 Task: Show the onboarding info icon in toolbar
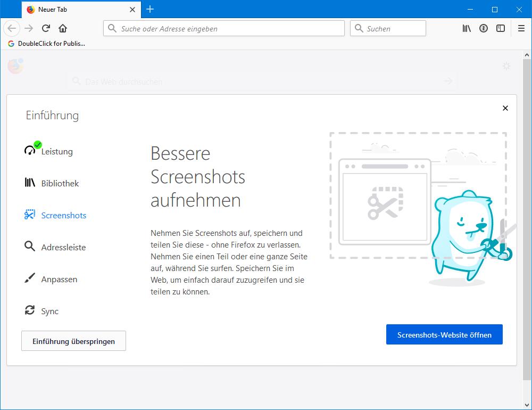click(484, 28)
